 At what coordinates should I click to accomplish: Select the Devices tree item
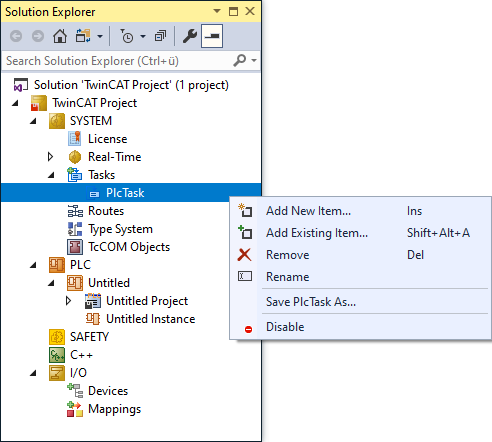(x=108, y=391)
